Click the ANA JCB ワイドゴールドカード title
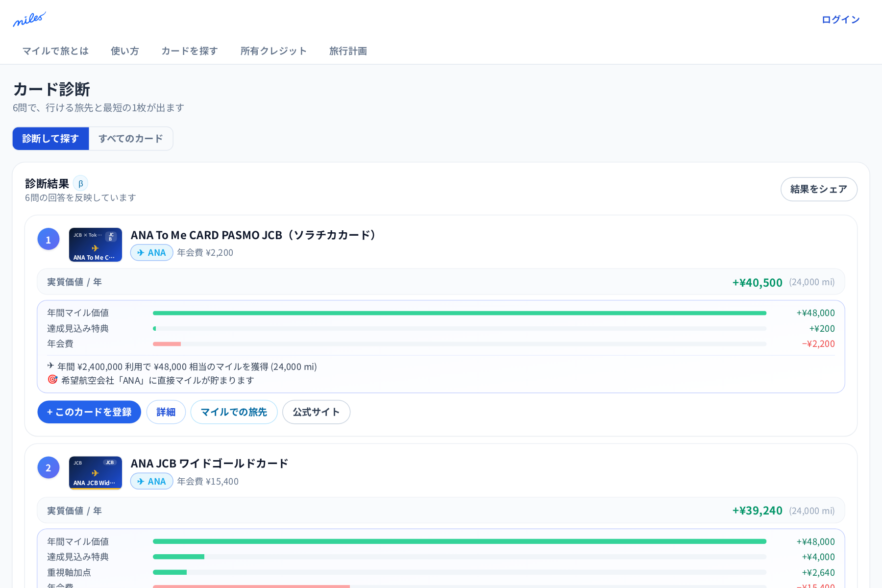This screenshot has height=588, width=882. 209,464
